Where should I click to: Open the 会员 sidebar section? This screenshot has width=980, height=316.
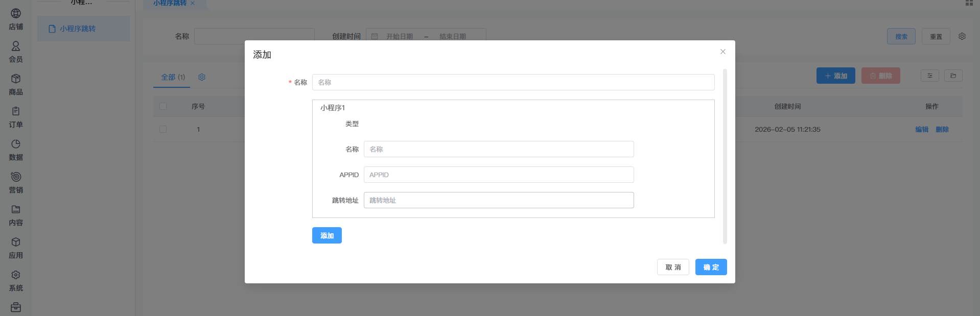[16, 52]
